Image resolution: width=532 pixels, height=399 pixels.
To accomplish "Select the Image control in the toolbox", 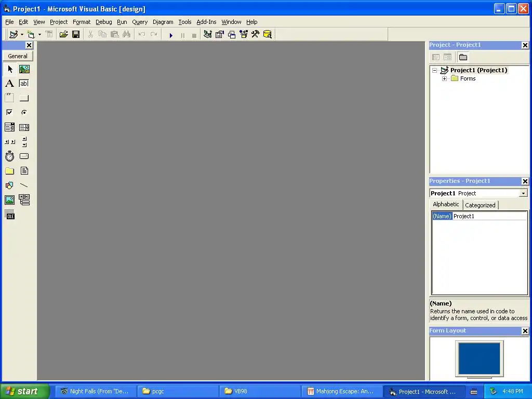I will 10,200.
